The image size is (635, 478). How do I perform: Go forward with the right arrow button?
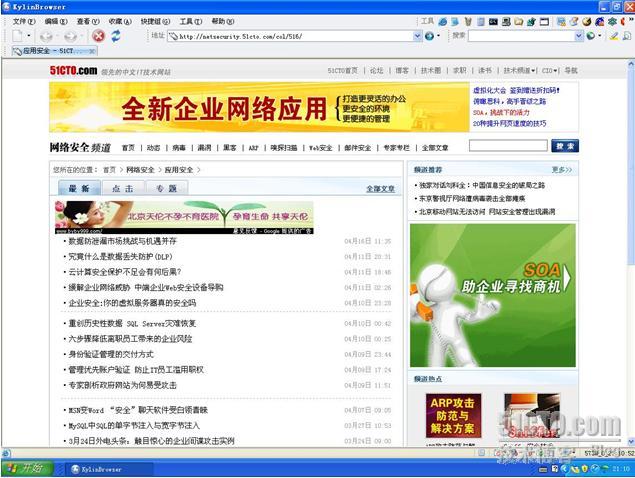(x=70, y=36)
